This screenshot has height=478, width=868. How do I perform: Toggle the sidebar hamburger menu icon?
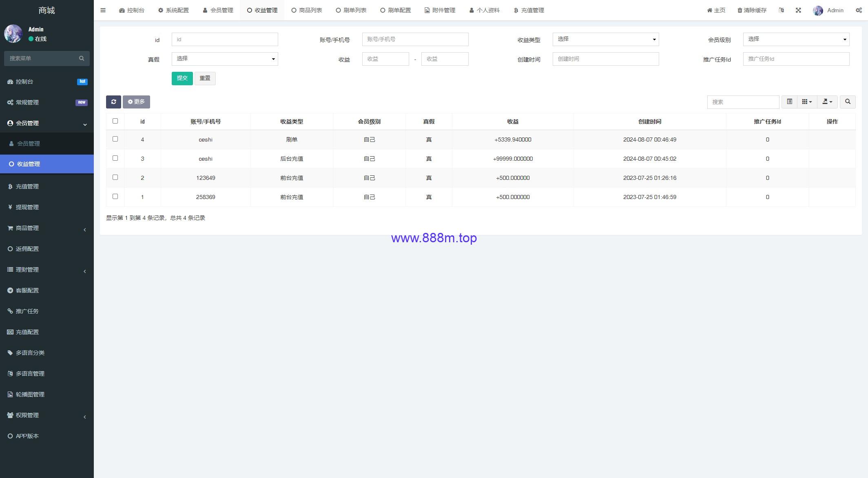tap(103, 10)
